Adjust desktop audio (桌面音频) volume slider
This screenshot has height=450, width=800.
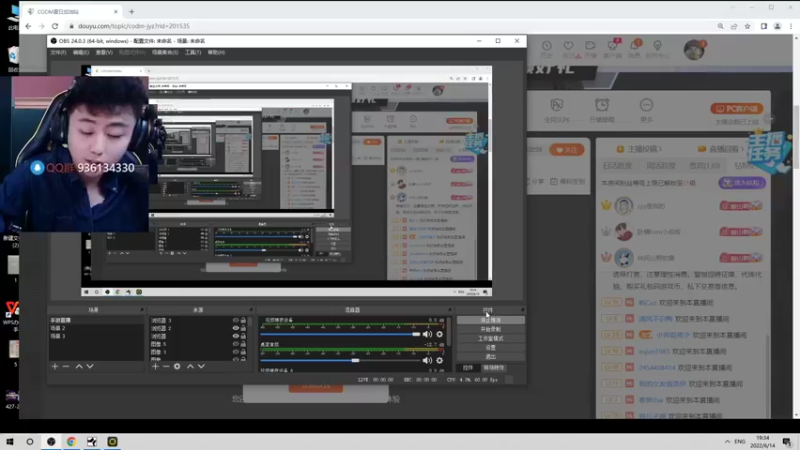click(340, 360)
